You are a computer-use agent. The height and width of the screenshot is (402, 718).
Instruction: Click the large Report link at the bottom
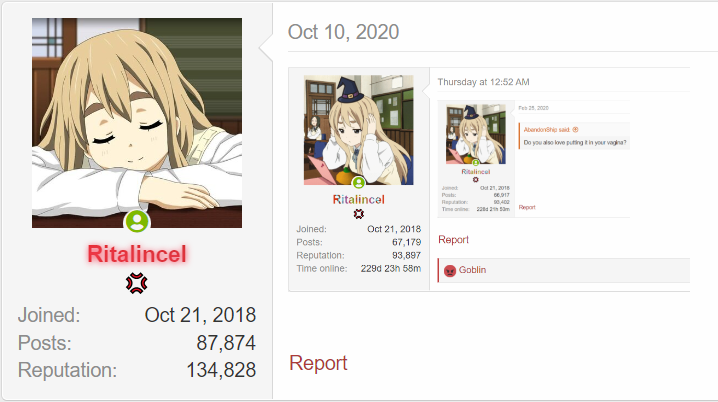[318, 363]
